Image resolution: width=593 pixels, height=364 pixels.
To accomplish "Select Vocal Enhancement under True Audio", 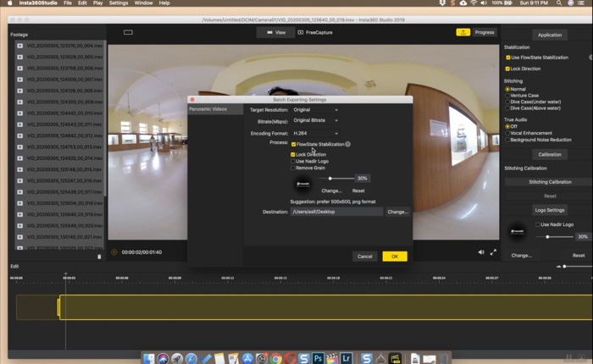I will 507,133.
